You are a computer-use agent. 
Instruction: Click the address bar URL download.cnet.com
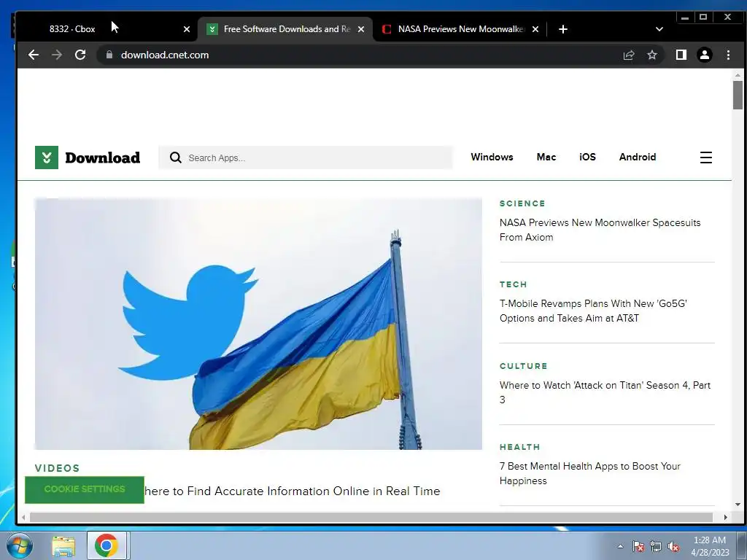pos(165,55)
